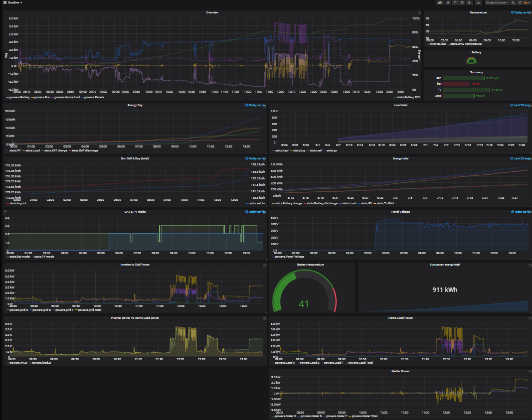Toggle powers.Eon series in Overview legend
This screenshot has height=420, width=532.
pyautogui.click(x=41, y=97)
